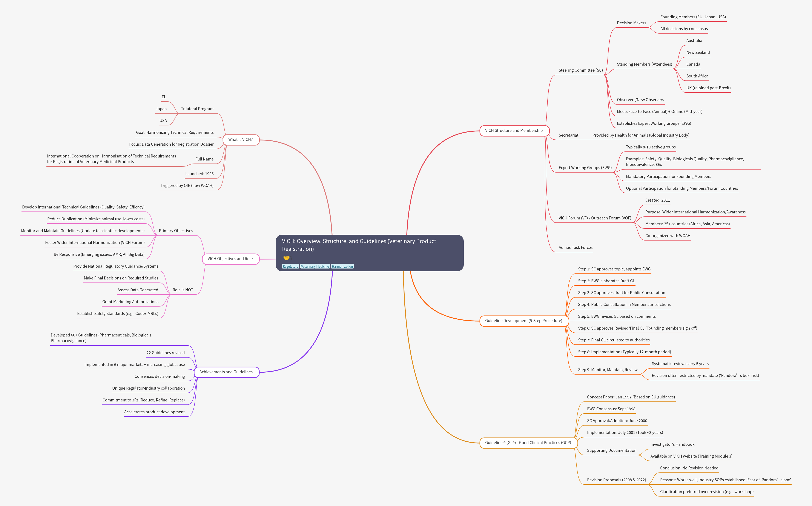Click the Harmonization tag
Screen dimensions: 812x506
click(x=342, y=266)
